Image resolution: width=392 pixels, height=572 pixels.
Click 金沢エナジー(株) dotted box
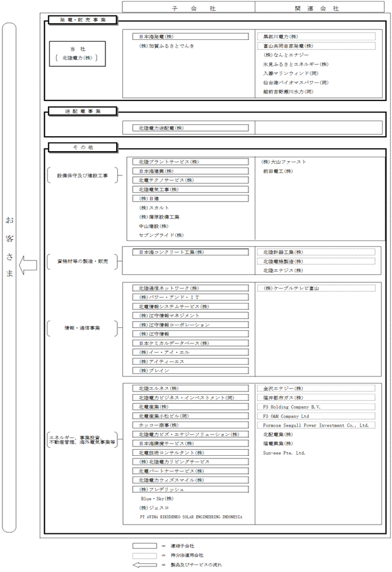tap(316, 388)
